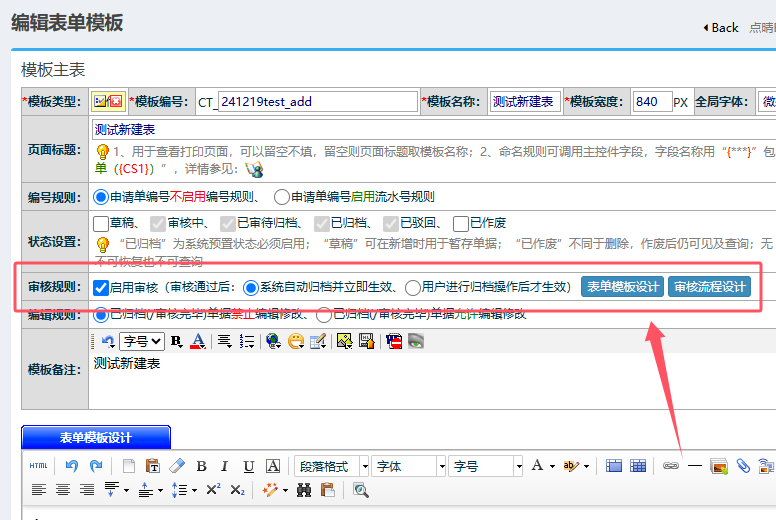Screen dimensions: 776x520
Task: Click the globe hyperlink icon in 模板备注 toolbar
Action: pyautogui.click(x=273, y=341)
